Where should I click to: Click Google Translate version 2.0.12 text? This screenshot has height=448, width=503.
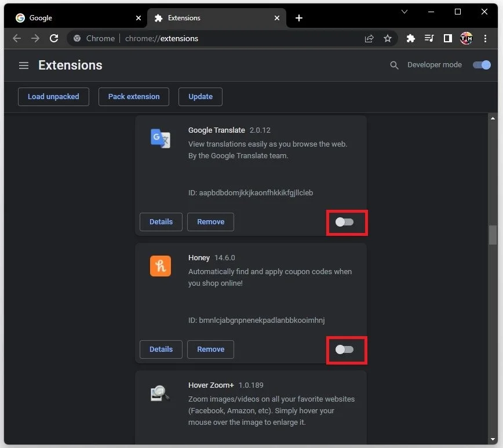tap(260, 130)
